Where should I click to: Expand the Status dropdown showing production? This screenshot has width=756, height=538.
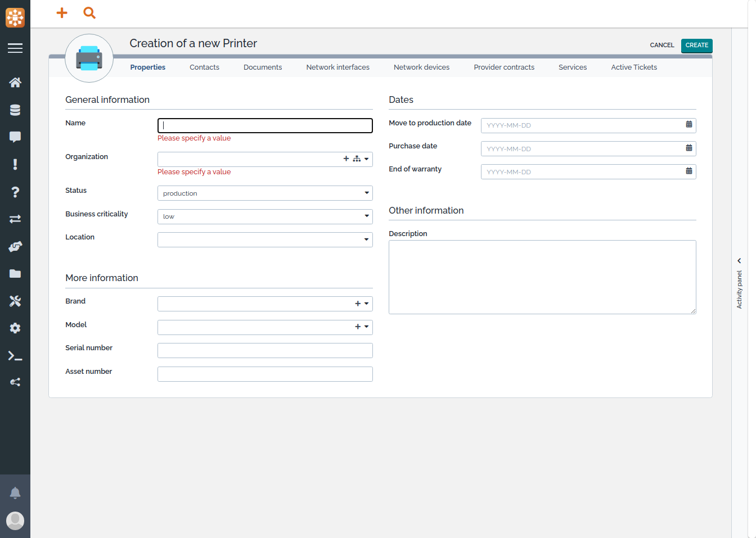click(x=265, y=193)
